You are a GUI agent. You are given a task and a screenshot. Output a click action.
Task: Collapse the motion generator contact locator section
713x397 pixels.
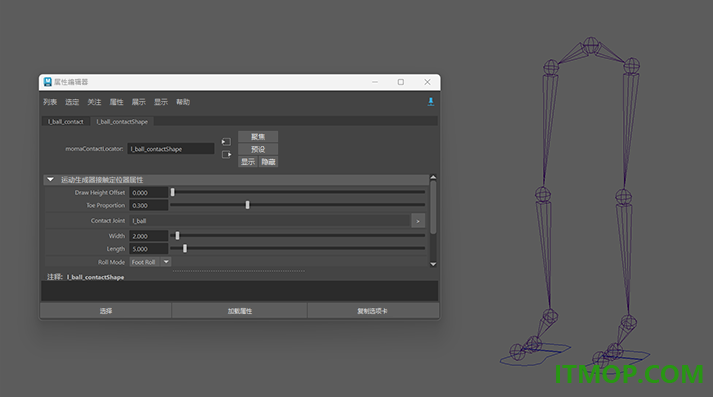click(x=50, y=180)
